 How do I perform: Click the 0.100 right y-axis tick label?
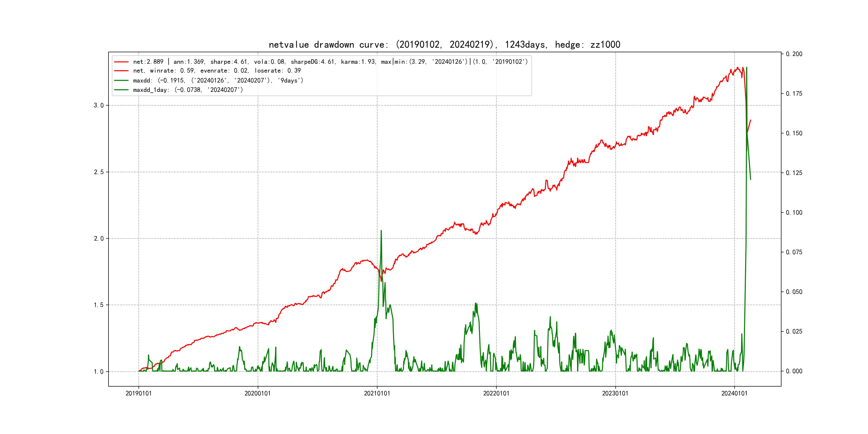(794, 213)
